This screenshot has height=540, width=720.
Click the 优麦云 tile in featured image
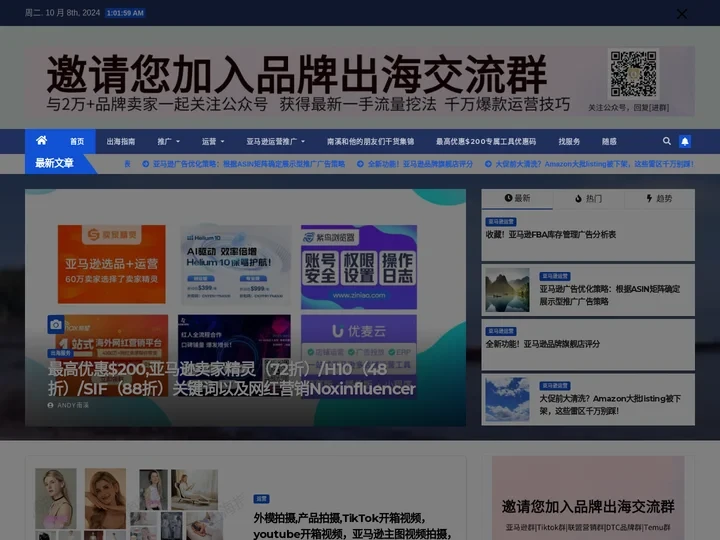[x=359, y=355]
